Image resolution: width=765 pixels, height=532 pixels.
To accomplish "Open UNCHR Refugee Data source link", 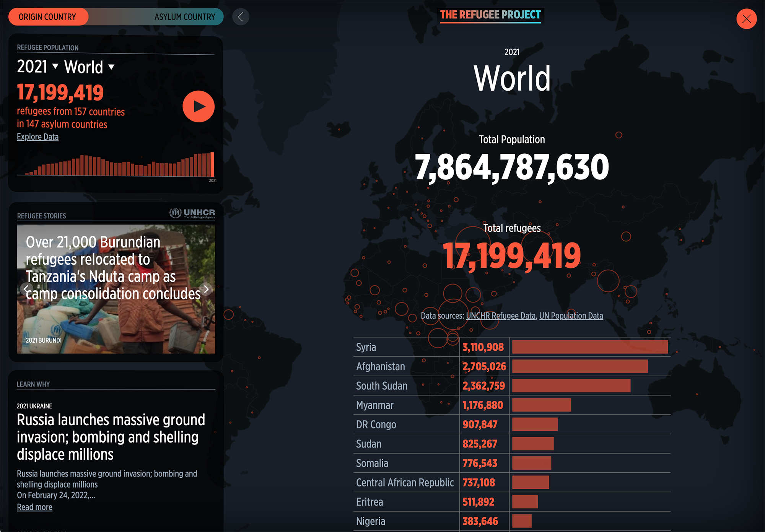I will (500, 316).
